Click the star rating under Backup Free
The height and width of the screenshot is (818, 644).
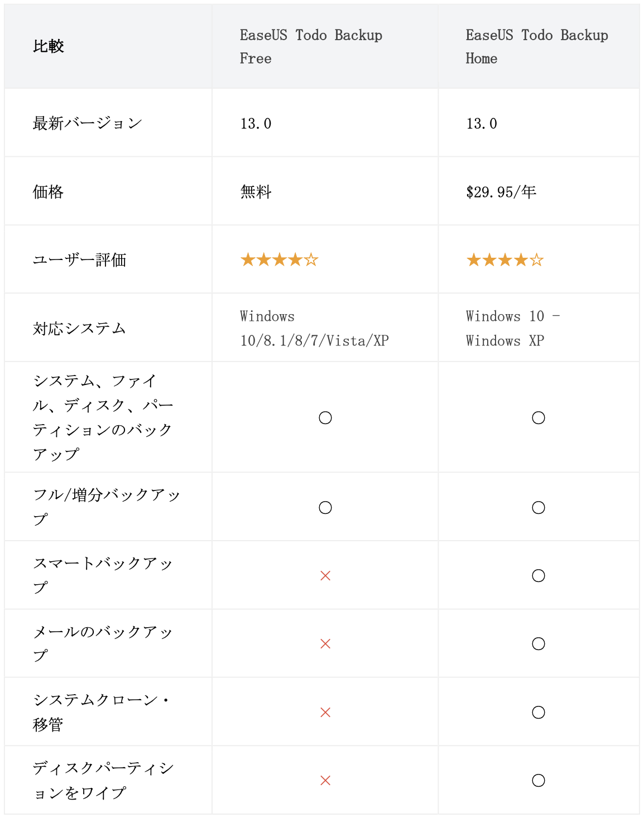pos(279,260)
